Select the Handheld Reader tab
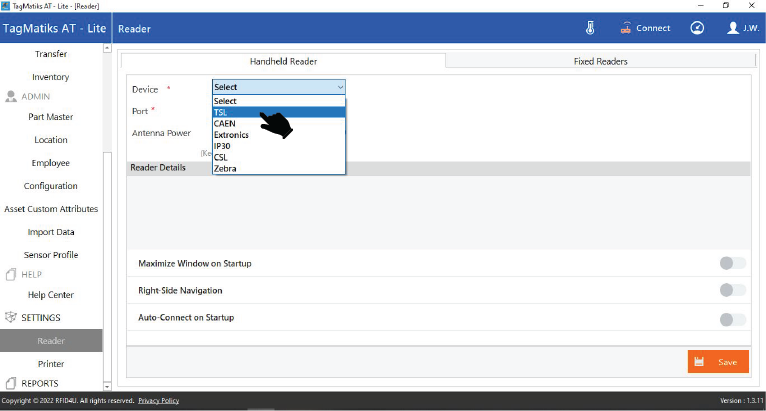Screen dimensions: 766x411 283,61
